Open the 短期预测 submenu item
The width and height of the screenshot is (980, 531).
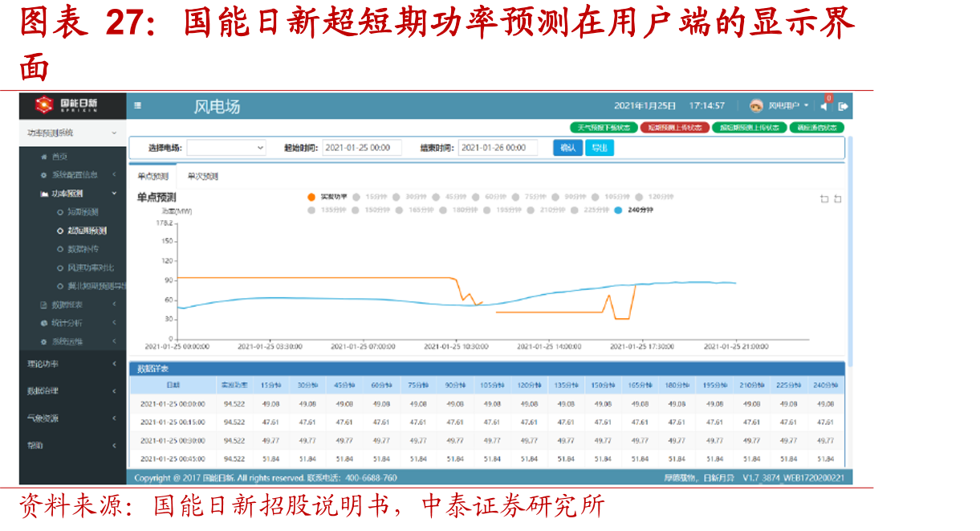click(x=83, y=212)
